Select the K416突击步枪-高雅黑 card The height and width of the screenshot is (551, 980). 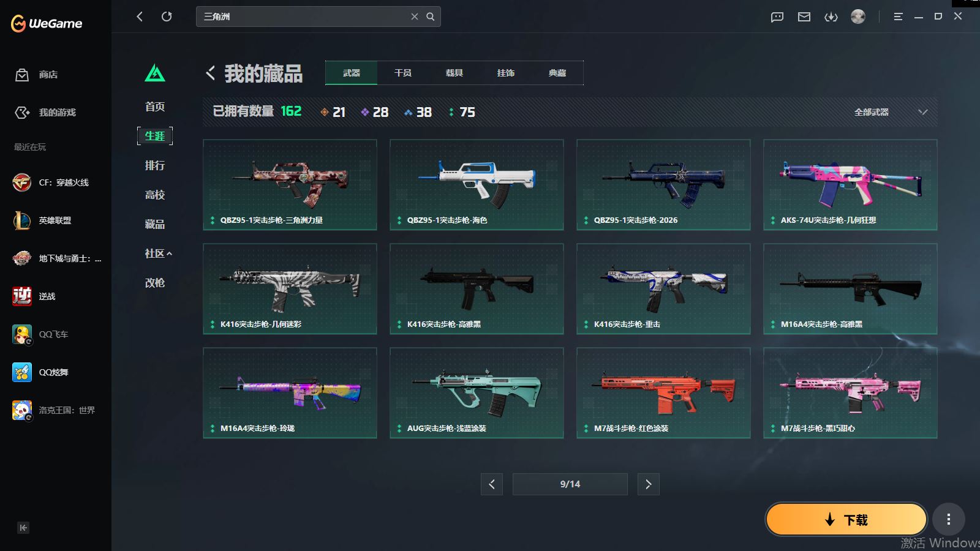[x=477, y=289]
